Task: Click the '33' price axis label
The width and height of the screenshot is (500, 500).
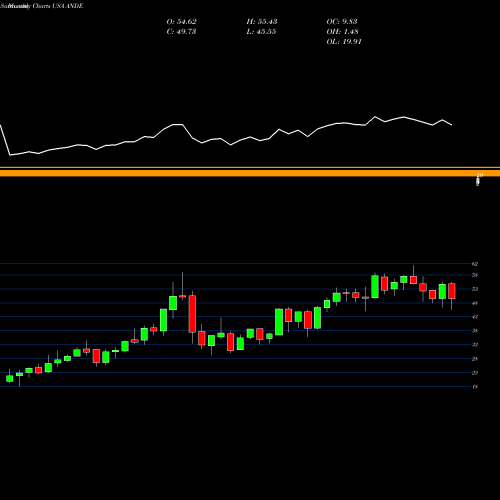Action: (475, 345)
